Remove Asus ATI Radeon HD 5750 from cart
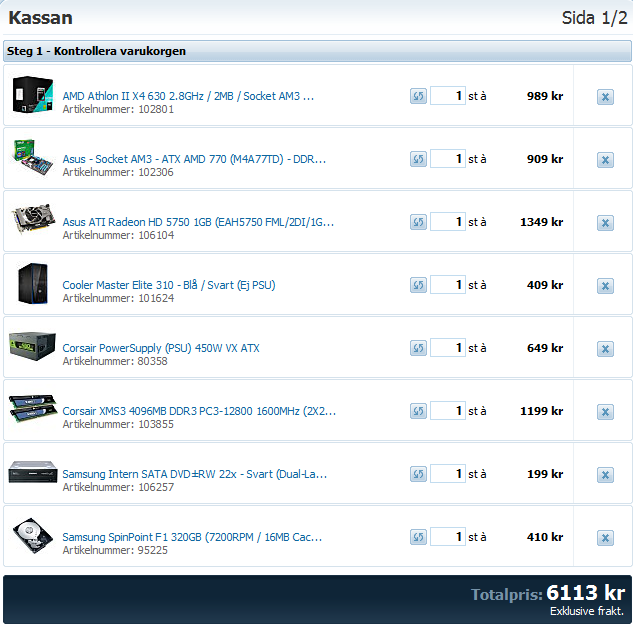This screenshot has width=633, height=627. click(605, 223)
